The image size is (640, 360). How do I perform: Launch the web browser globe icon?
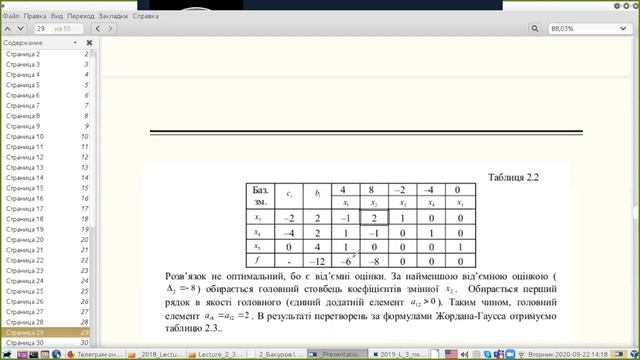tap(56, 354)
